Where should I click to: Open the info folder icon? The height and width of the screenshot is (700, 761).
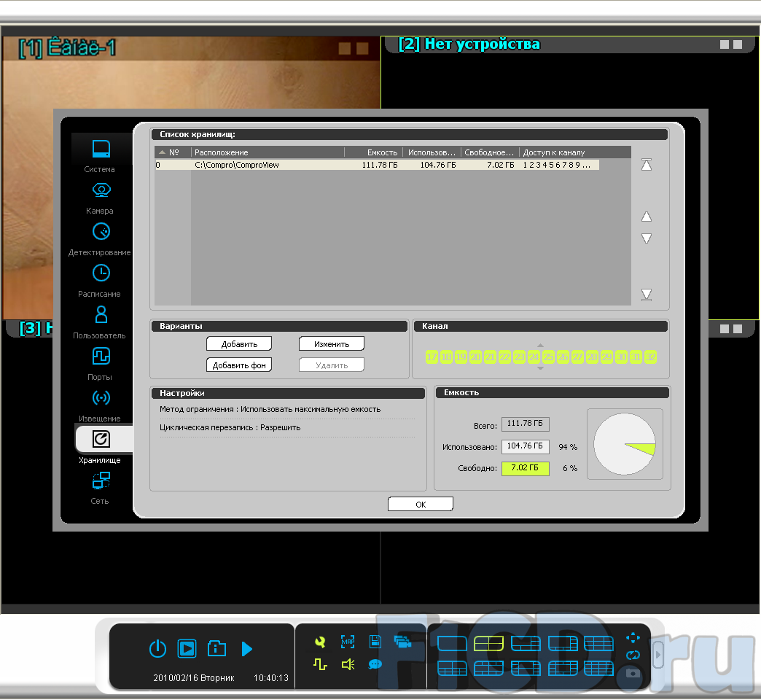point(216,648)
